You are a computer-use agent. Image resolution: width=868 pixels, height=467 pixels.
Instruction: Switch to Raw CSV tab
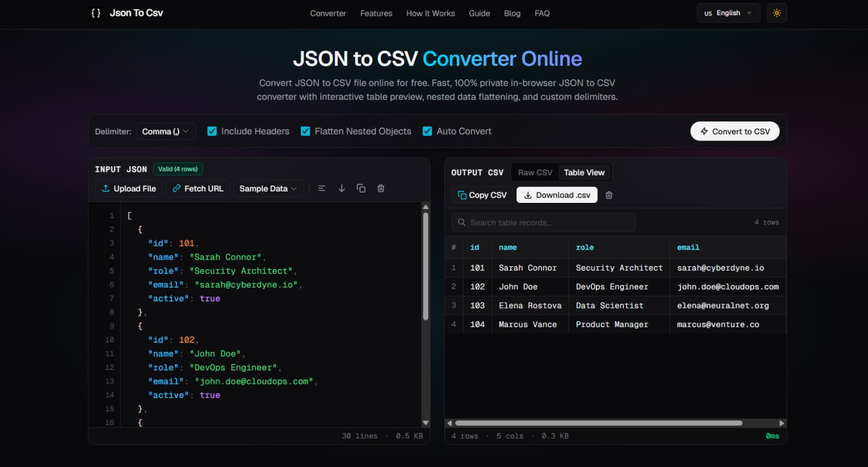click(535, 172)
